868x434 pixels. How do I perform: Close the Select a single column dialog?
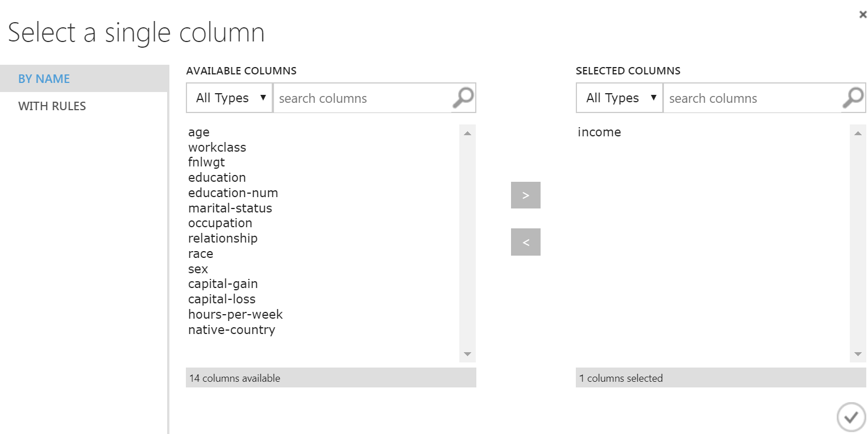[863, 15]
